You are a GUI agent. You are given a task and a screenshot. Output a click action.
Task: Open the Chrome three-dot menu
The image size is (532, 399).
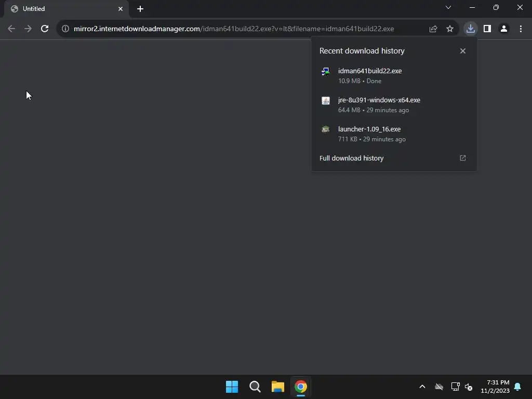(521, 29)
